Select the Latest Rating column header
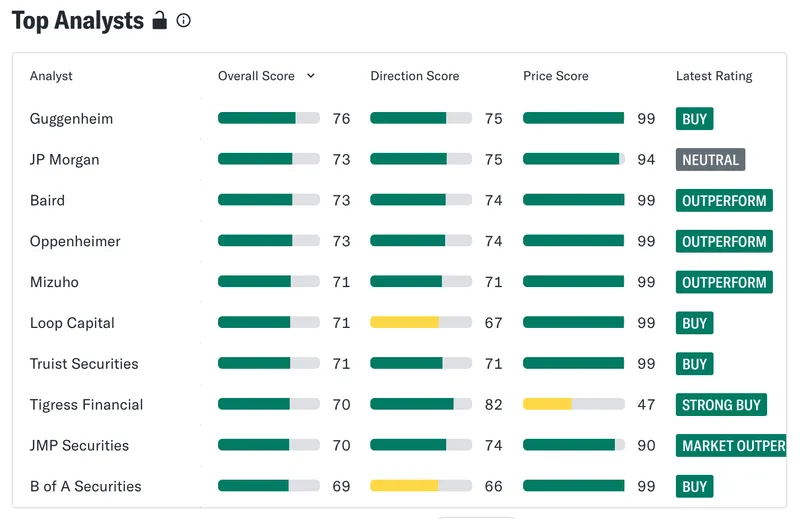Viewport: 800px width, 519px height. click(714, 76)
